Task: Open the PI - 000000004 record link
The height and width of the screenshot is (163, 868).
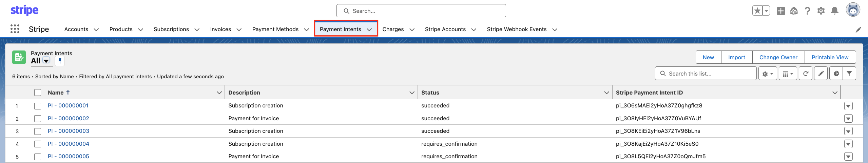Action: (x=69, y=144)
